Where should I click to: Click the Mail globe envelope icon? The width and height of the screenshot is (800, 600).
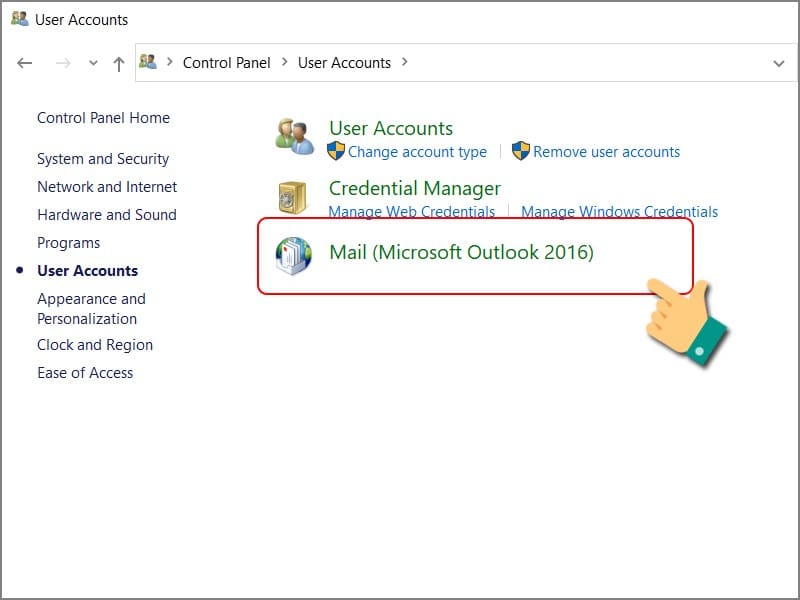tap(293, 256)
